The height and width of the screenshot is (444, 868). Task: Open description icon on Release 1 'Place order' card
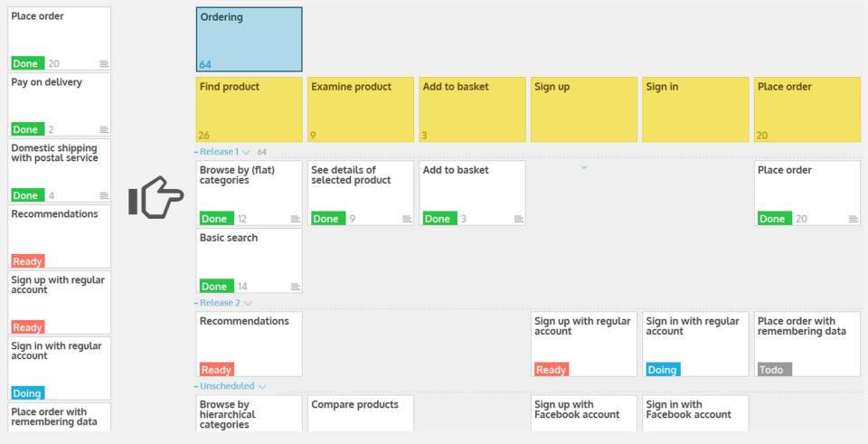point(853,219)
